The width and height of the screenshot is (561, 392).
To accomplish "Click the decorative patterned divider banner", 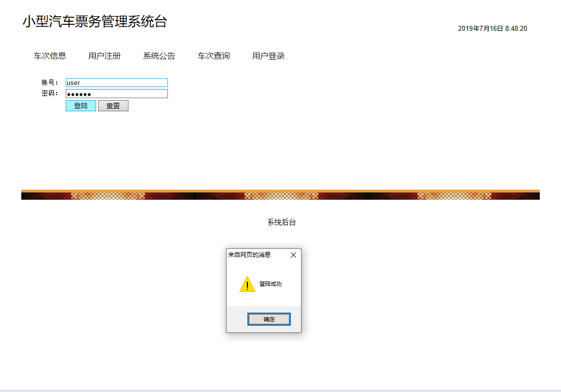I will [x=280, y=194].
